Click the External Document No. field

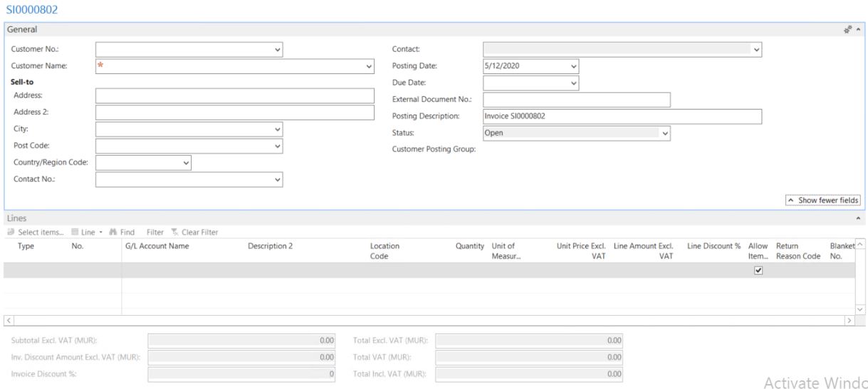tap(577, 100)
